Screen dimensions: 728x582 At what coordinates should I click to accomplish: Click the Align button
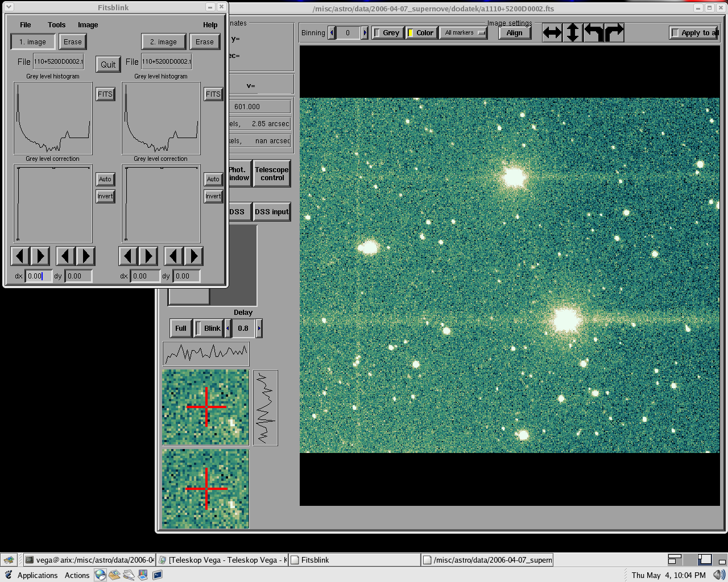(514, 33)
